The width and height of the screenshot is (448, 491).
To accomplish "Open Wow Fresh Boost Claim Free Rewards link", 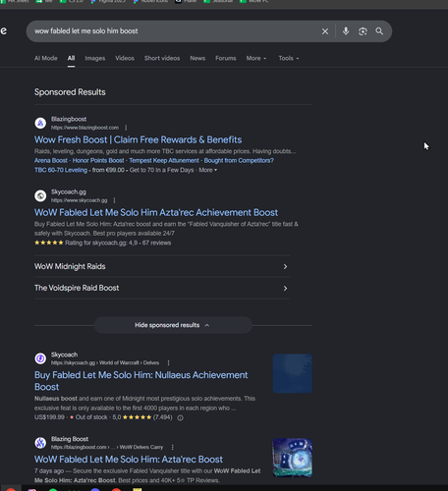I will [x=138, y=139].
